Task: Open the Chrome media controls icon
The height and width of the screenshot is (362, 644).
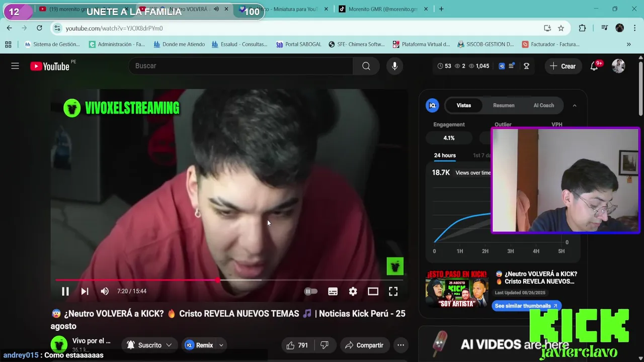Action: pos(604,28)
